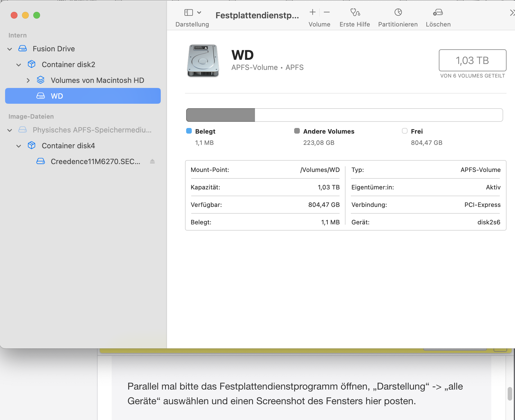
Task: Open the Darstellung sidebar view button
Action: 188,12
